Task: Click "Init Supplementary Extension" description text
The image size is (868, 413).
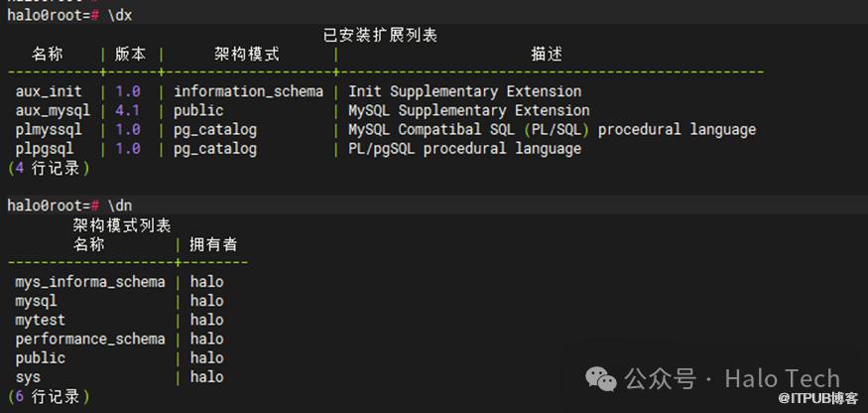Action: (464, 91)
